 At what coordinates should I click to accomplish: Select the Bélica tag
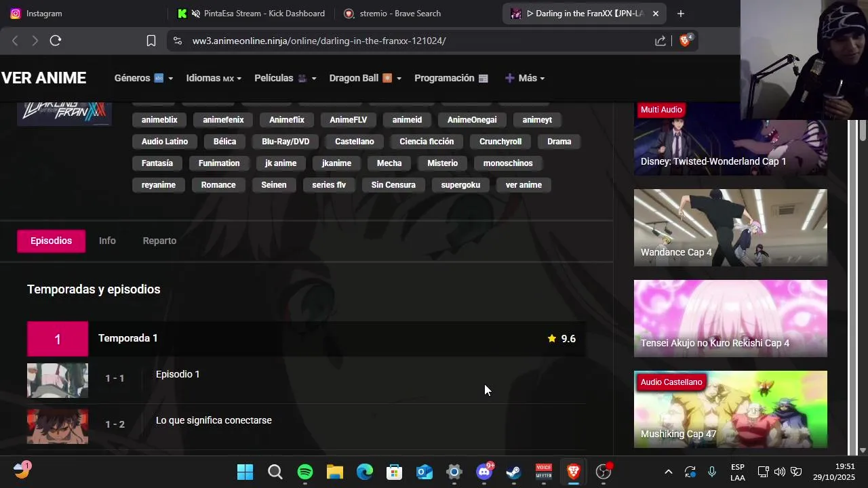(x=224, y=142)
